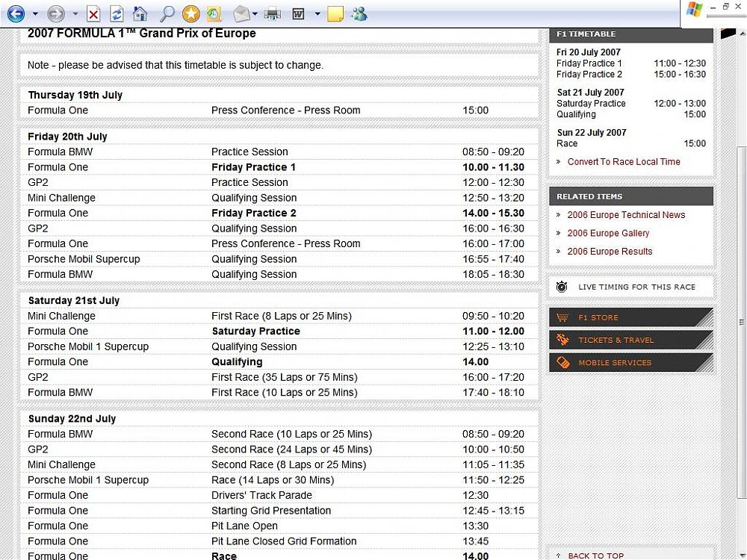
Task: Open the 2006 Europe Gallery link
Action: click(x=608, y=233)
